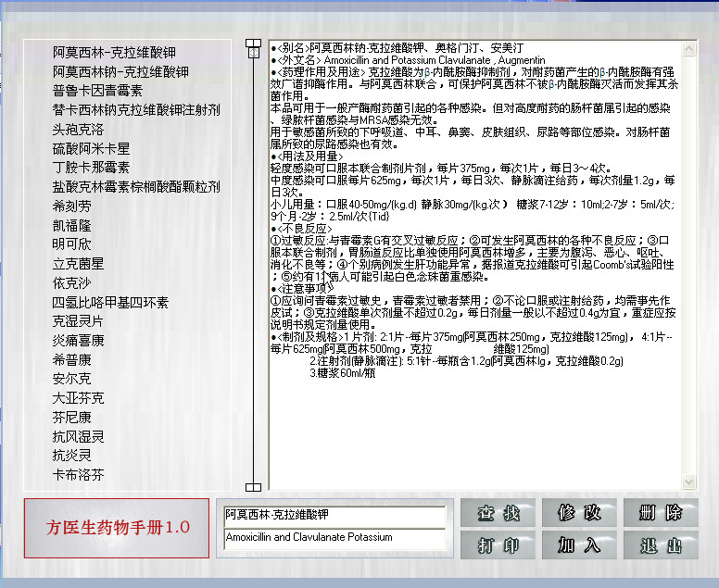719x588 pixels.
Task: Select 凯福隆 in drug list
Action: point(71,226)
